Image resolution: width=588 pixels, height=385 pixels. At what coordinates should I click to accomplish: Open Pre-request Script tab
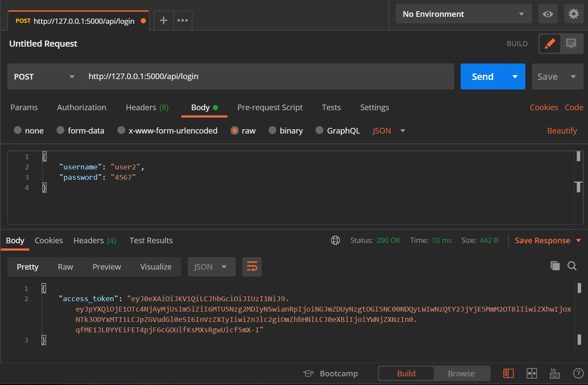pos(270,107)
